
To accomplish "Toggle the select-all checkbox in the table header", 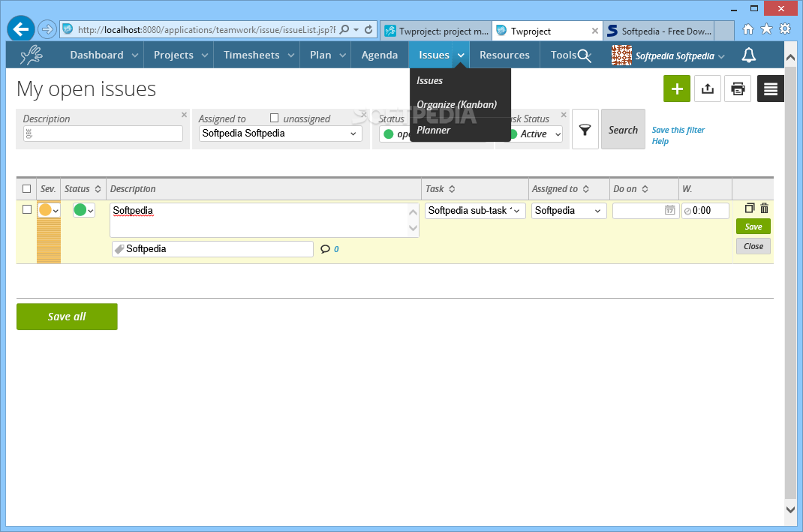I will (26, 189).
